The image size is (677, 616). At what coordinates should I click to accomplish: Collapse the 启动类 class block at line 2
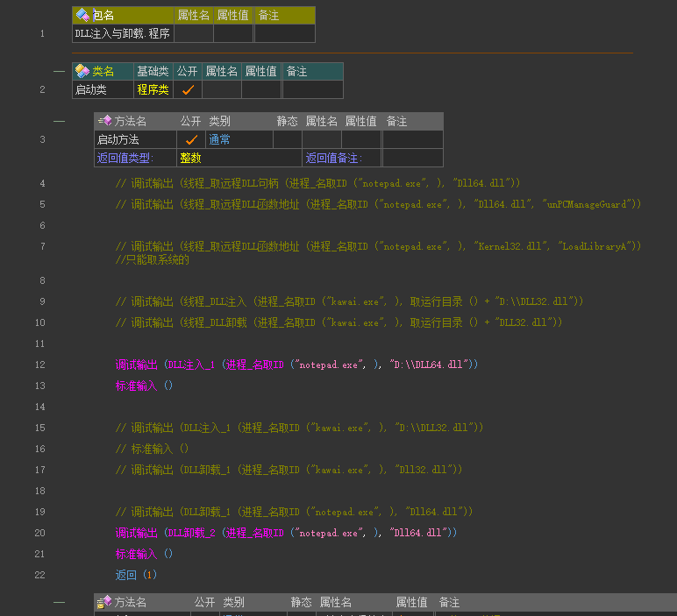[59, 71]
